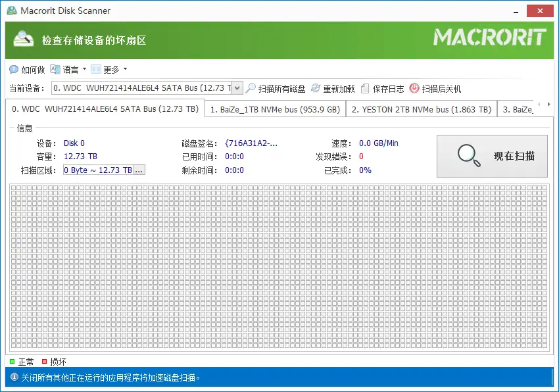Viewport: 559px width, 392px height.
Task: Open the 当前设备 combo box arrow
Action: pyautogui.click(x=237, y=87)
